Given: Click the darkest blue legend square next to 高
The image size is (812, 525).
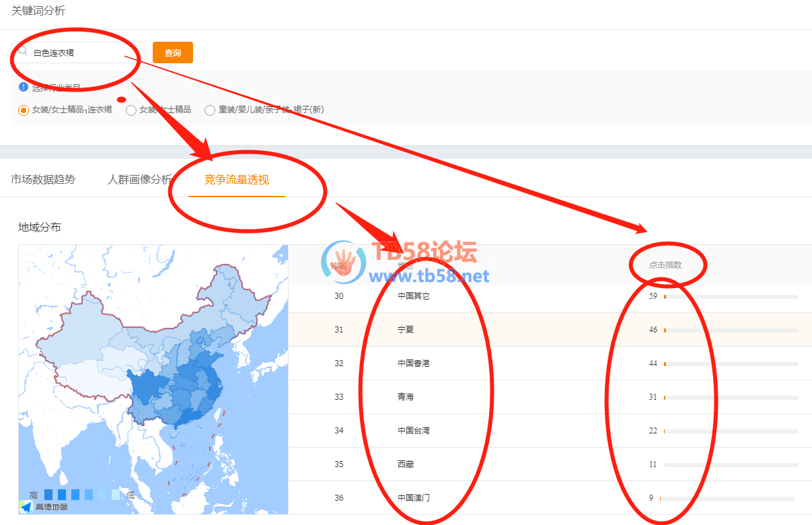Looking at the screenshot, I should 48,495.
